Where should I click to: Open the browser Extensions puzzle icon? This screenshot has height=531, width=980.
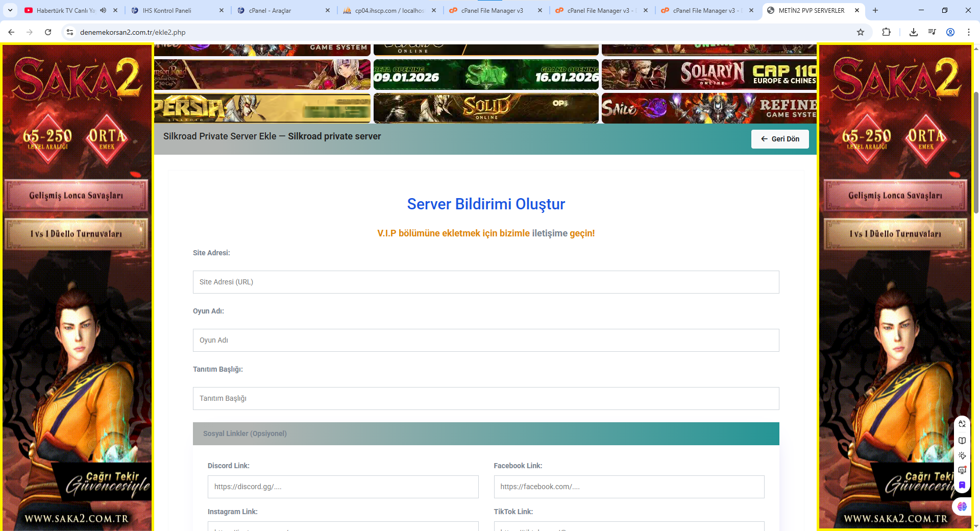point(886,32)
